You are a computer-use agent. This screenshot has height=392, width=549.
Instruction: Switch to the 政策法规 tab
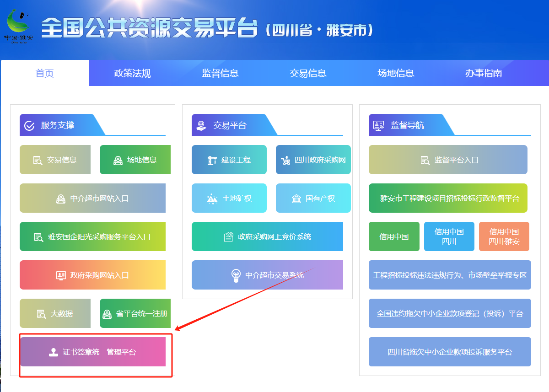coord(132,73)
